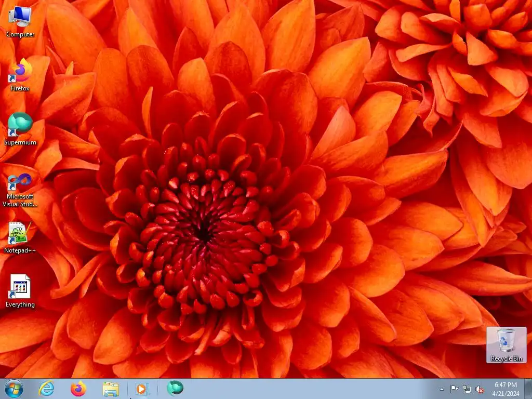The width and height of the screenshot is (532, 399).
Task: Open Windows Media Player from the taskbar
Action: tap(141, 389)
